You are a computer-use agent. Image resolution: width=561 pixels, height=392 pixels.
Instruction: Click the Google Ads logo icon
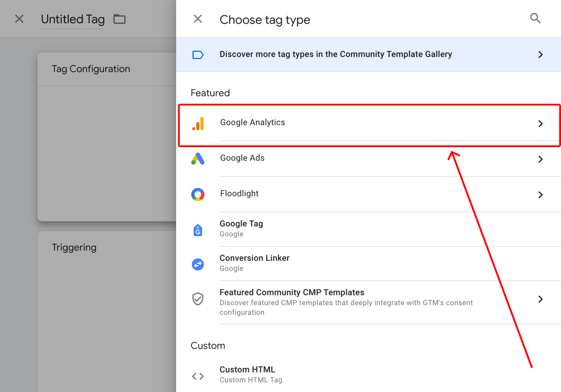198,159
